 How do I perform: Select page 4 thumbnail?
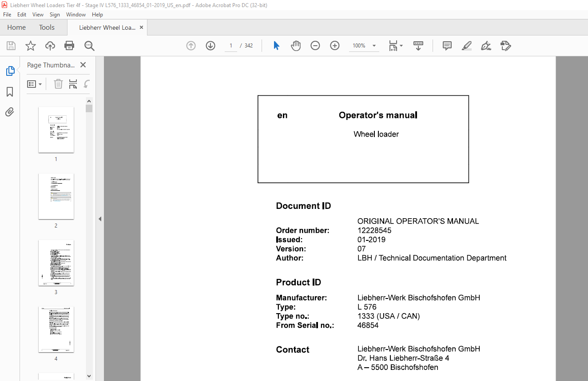(x=56, y=329)
